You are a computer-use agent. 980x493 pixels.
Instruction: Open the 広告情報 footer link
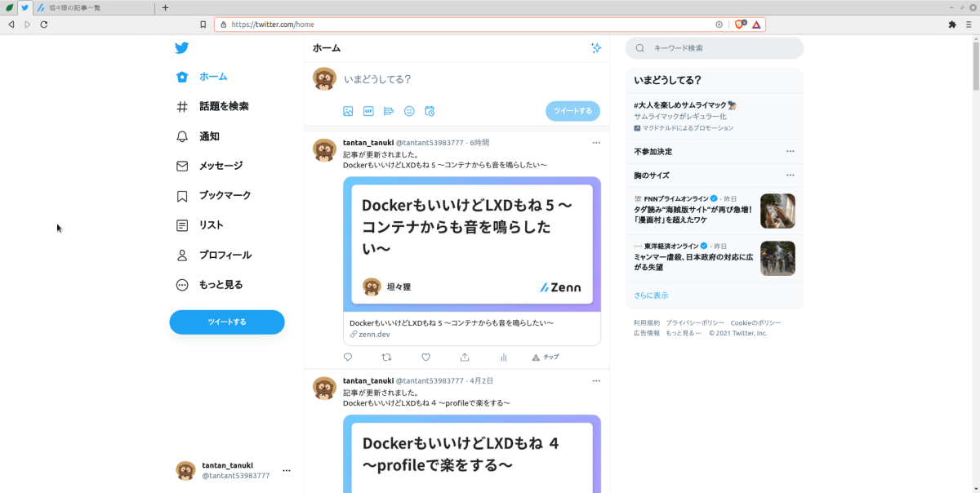tap(647, 333)
